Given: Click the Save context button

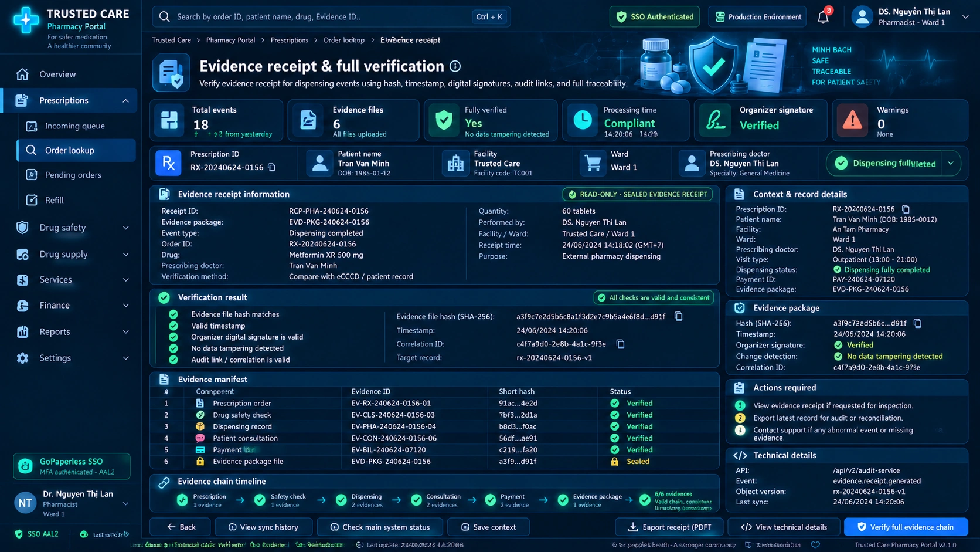Looking at the screenshot, I should coord(488,527).
